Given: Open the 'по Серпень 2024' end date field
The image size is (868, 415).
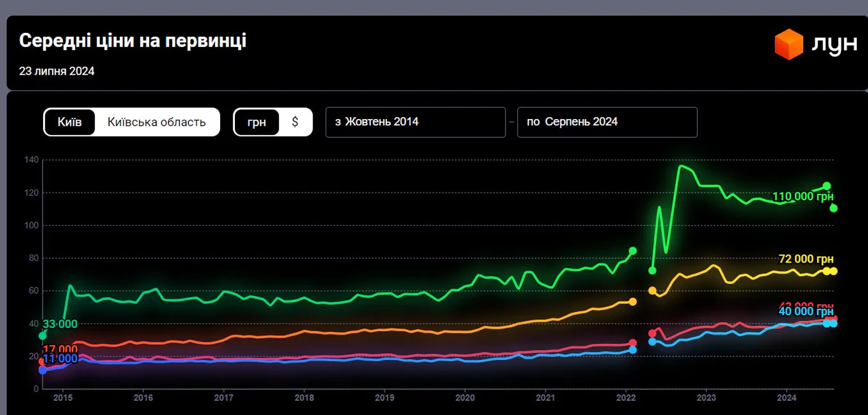Looking at the screenshot, I should coord(607,122).
